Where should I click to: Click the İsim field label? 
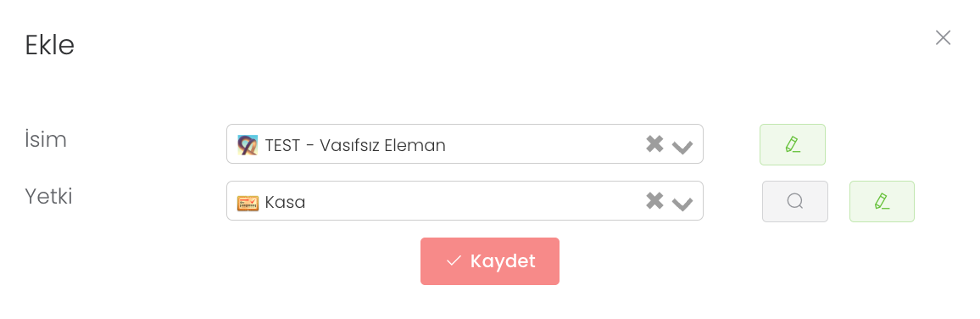46,139
